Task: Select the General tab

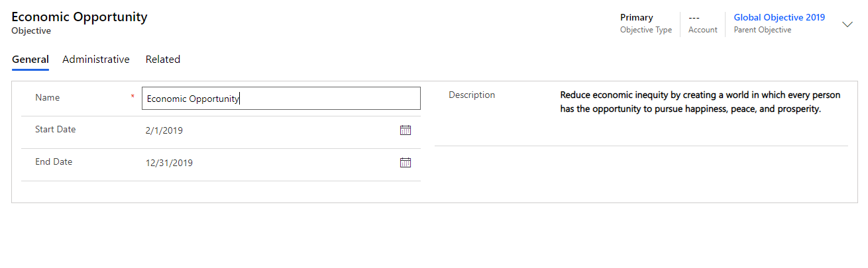Action: point(30,60)
